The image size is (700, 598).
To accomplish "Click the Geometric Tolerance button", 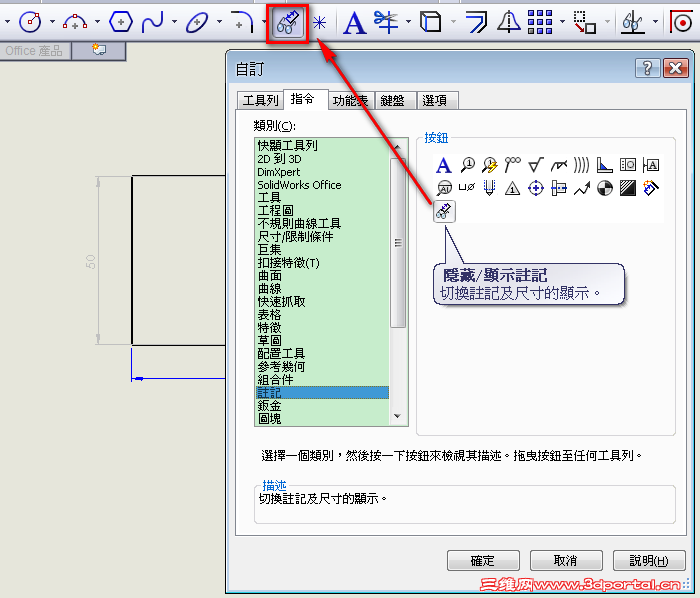I will point(628,165).
